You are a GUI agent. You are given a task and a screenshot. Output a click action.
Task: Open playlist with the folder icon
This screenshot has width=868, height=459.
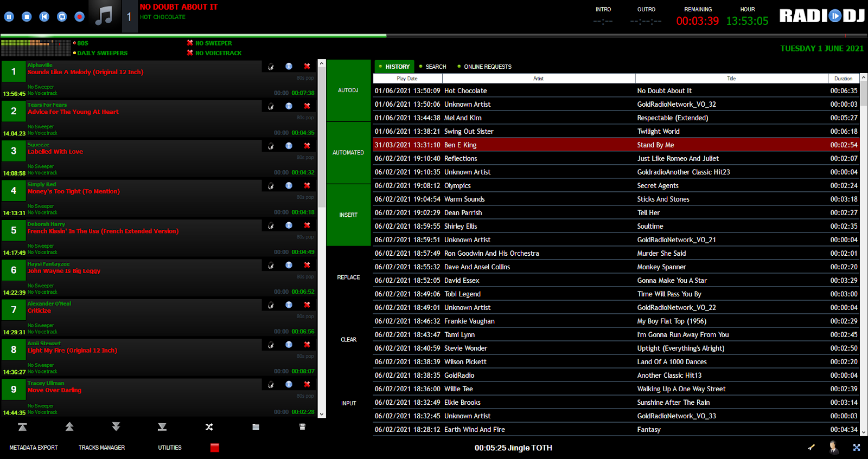[x=256, y=427]
